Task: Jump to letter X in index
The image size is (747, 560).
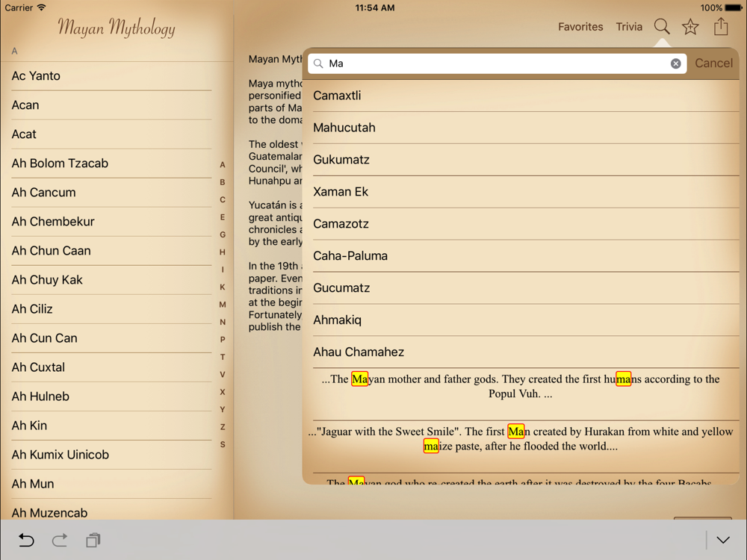Action: pos(223,392)
